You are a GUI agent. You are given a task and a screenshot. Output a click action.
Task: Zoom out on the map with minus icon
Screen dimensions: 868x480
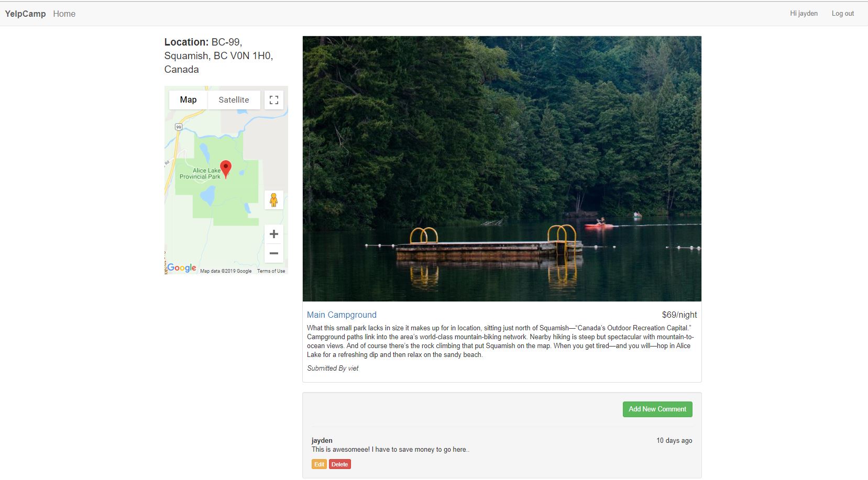[x=273, y=253]
